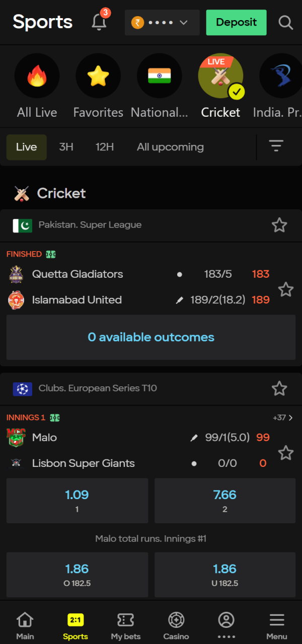Favorite the Pakistan Super League

pos(279,225)
